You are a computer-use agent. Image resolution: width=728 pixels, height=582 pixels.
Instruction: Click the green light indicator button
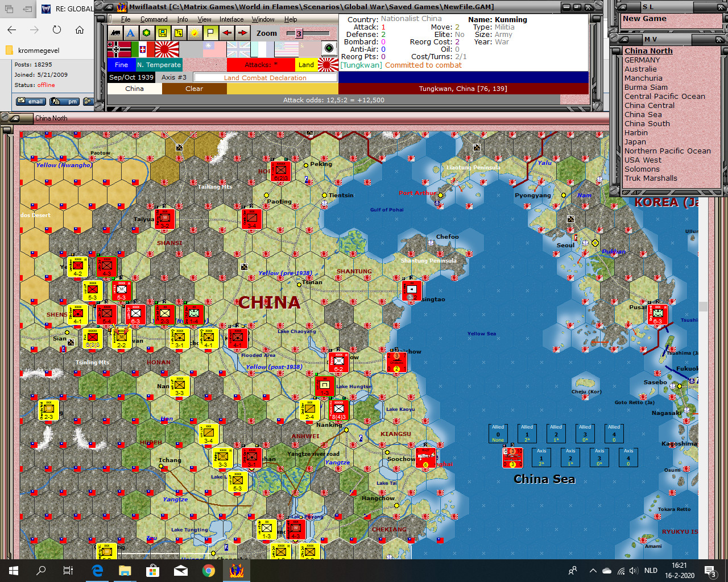(x=329, y=48)
